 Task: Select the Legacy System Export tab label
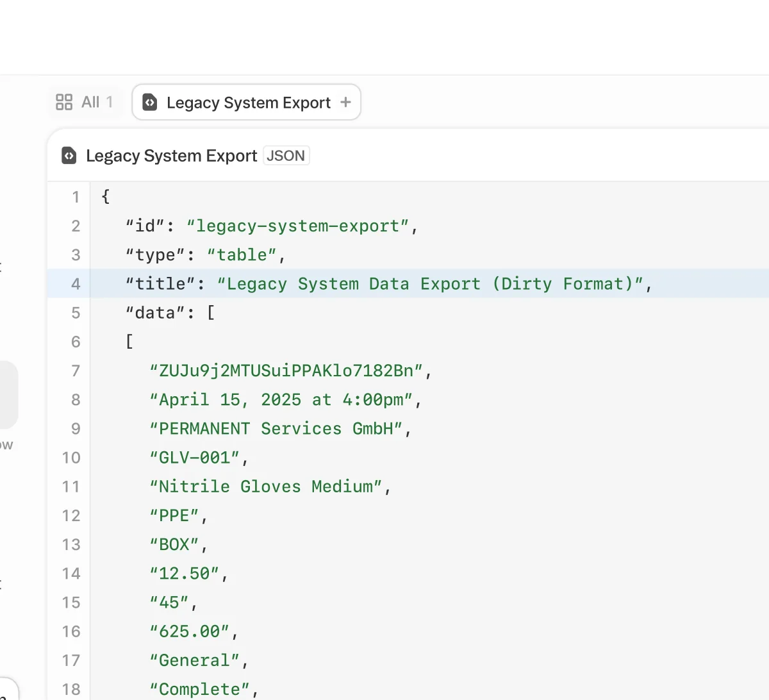248,103
